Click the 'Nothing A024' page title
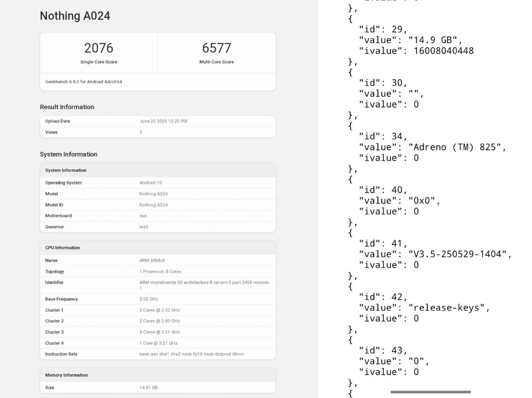This screenshot has height=398, width=532. 75,16
